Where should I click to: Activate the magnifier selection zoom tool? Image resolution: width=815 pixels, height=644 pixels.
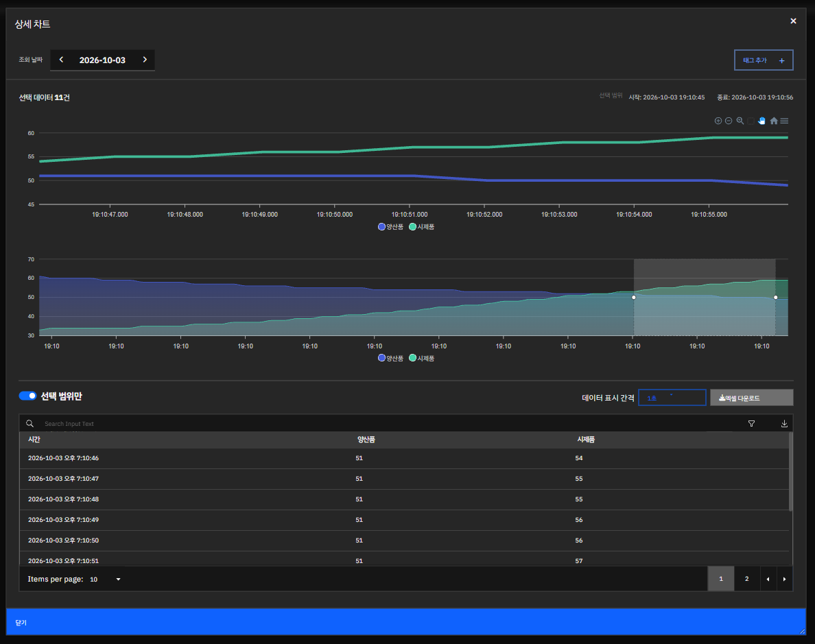point(740,121)
